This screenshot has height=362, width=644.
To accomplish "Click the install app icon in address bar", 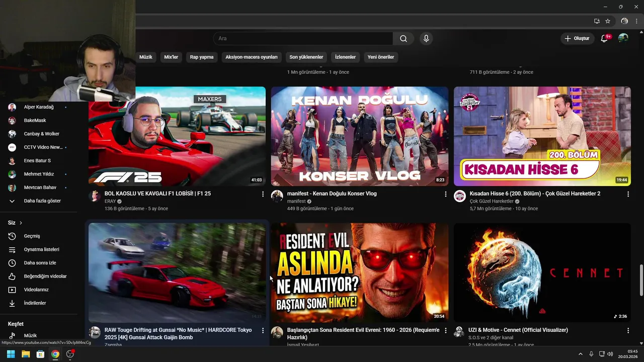I will click(597, 21).
